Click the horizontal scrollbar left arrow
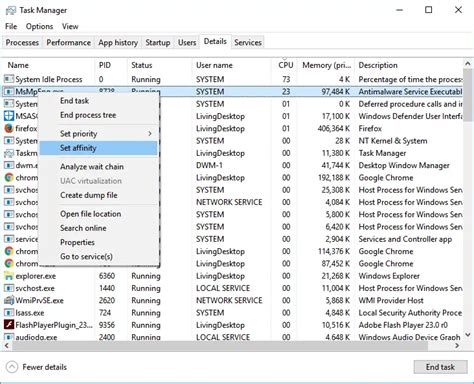This screenshot has height=384, width=474. [x=7, y=346]
